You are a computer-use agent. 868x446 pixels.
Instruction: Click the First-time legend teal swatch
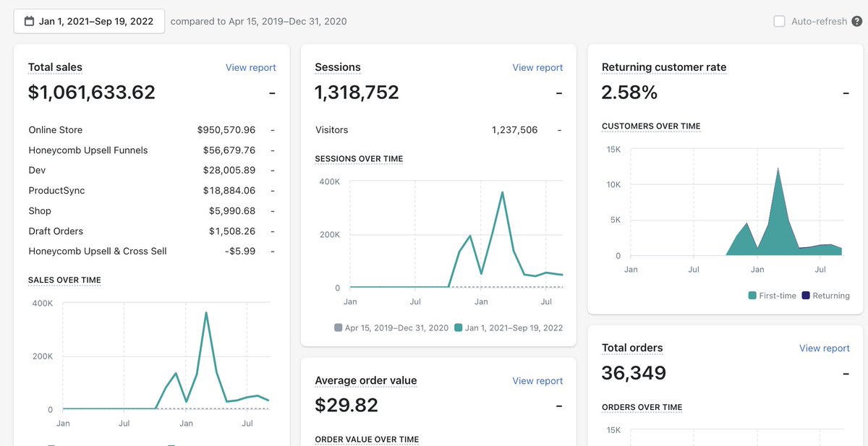tap(752, 295)
